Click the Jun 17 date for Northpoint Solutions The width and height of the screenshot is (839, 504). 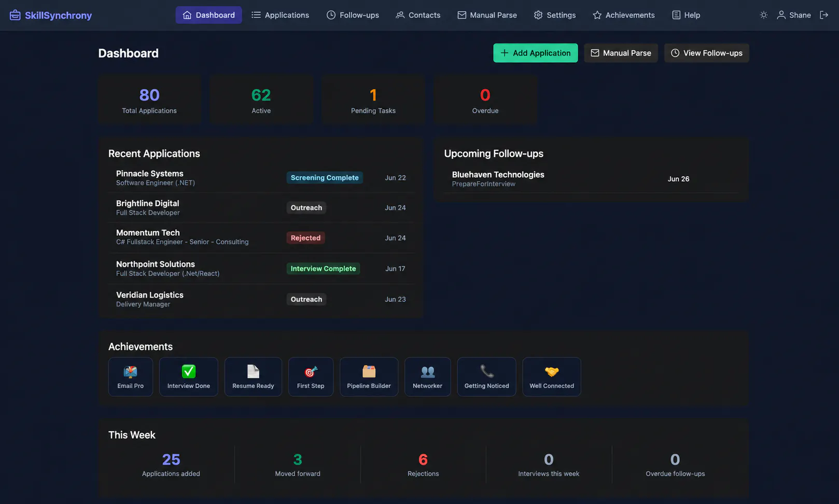click(395, 269)
